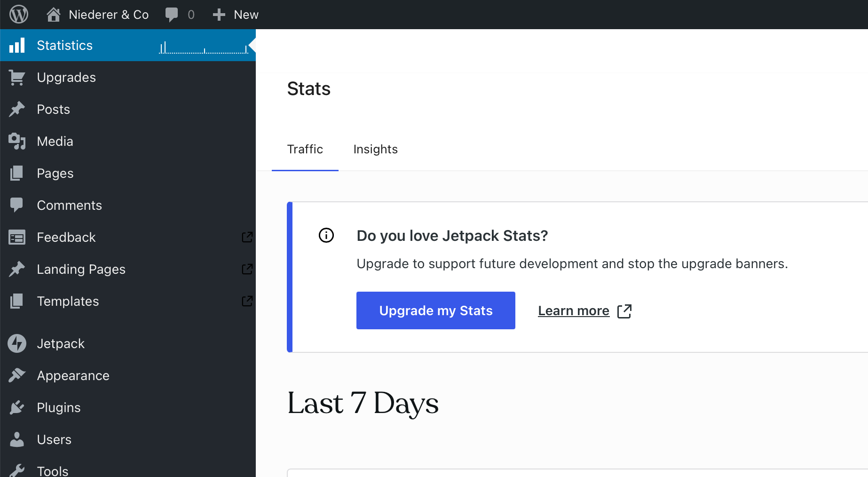Click the comments bubble icon in admin bar
868x477 pixels.
coord(172,15)
